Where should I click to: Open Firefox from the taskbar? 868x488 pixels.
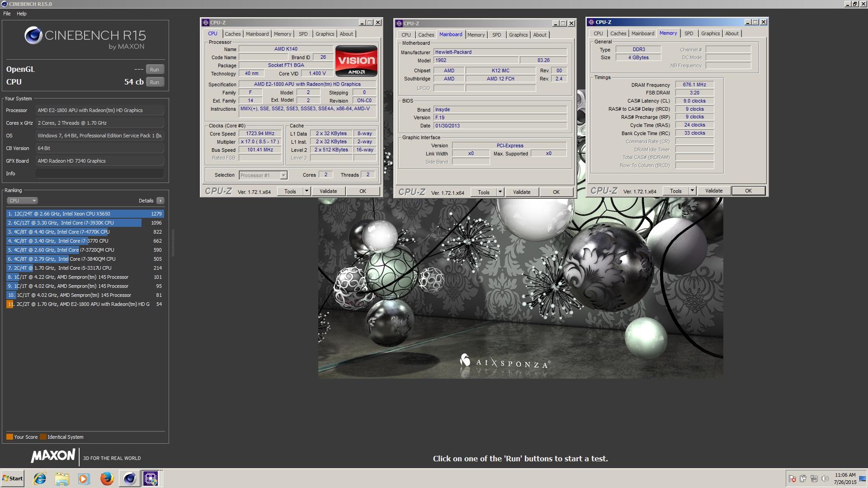tap(107, 479)
